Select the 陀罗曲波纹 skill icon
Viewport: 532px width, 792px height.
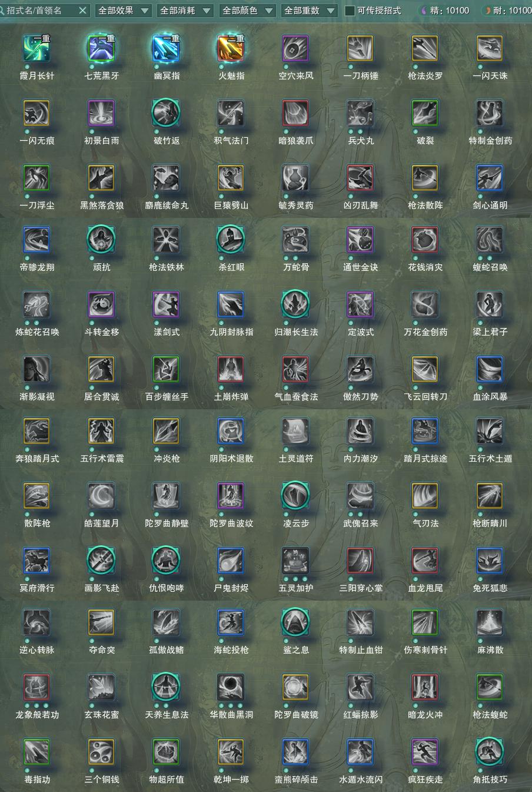click(231, 496)
